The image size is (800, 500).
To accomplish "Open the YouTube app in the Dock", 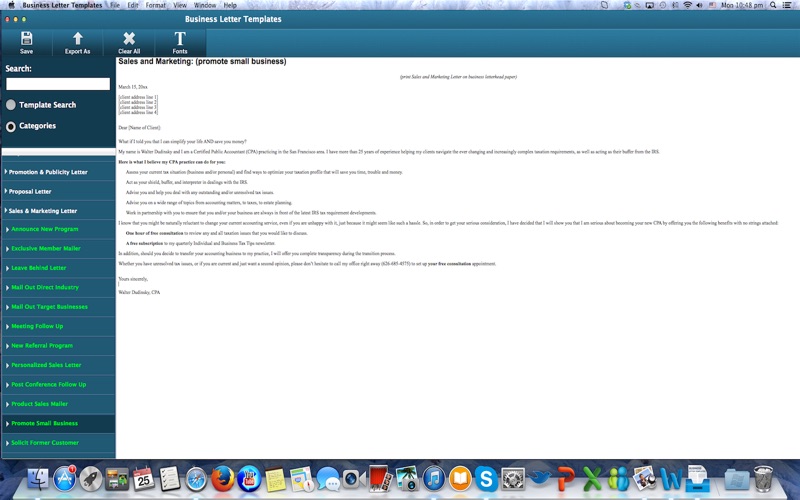I will pos(249,479).
